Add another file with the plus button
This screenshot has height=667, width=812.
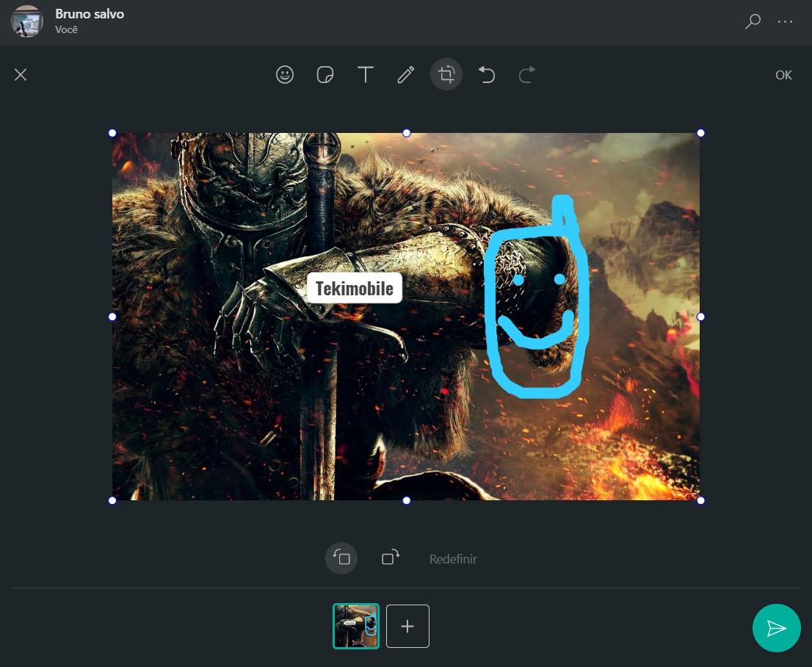click(x=407, y=626)
